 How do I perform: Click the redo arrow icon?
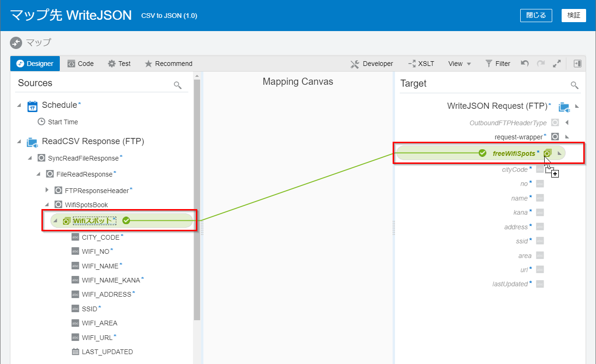tap(541, 64)
